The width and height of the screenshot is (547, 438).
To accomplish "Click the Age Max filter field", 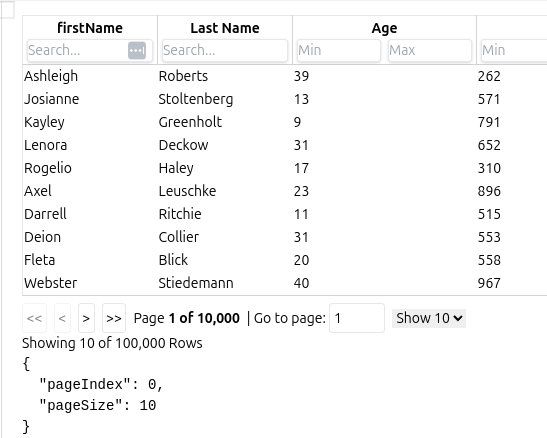I will pos(430,51).
